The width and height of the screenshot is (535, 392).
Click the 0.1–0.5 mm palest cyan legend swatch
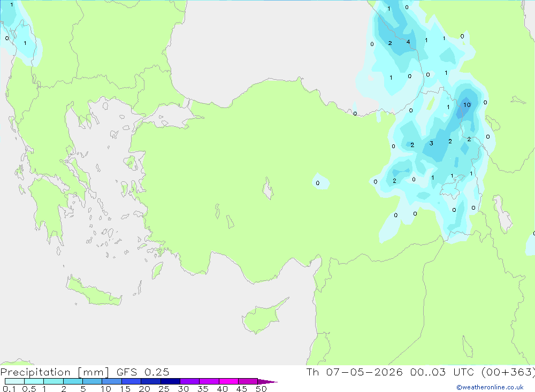[x=14, y=381]
